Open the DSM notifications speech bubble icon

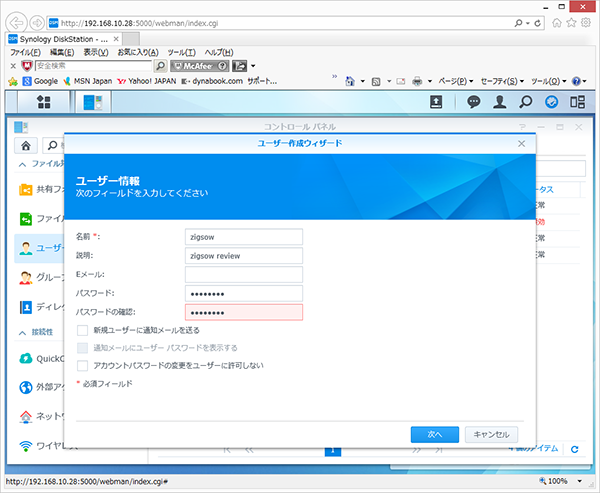474,102
